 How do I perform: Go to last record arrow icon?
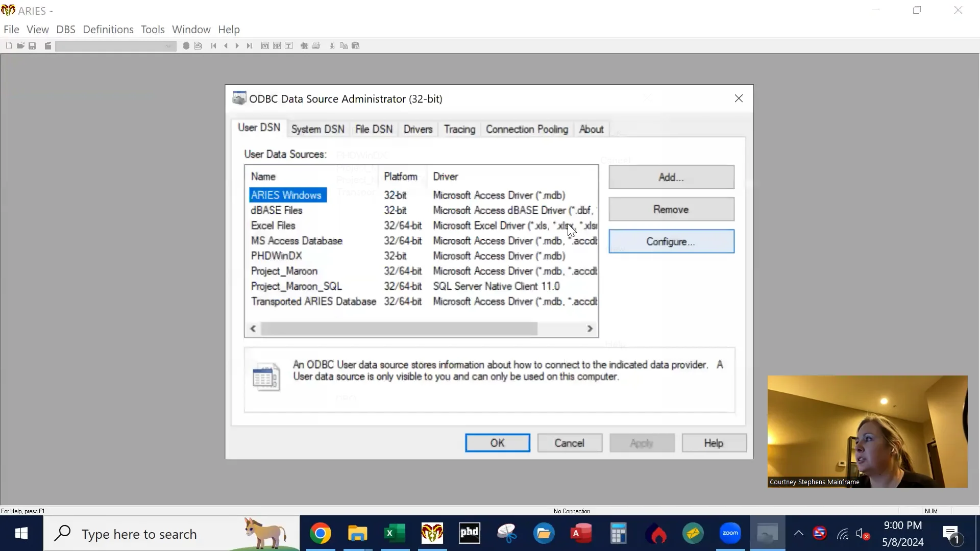coord(249,46)
